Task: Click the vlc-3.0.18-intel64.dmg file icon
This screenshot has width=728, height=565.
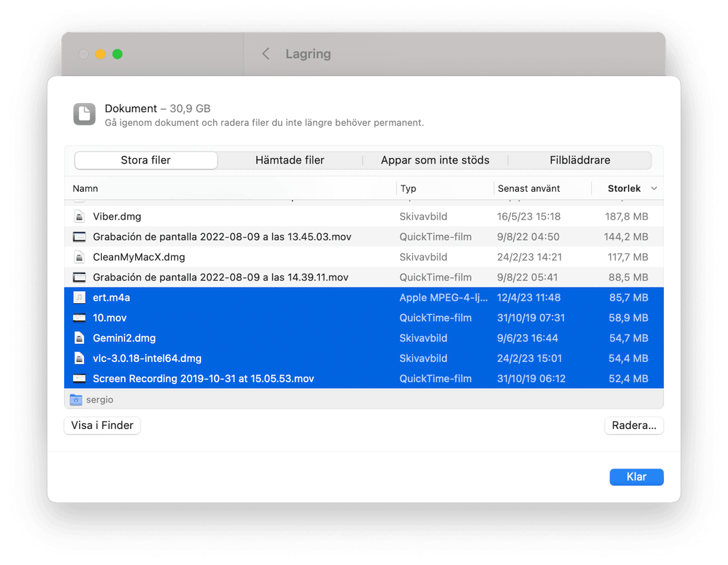Action: [x=79, y=359]
